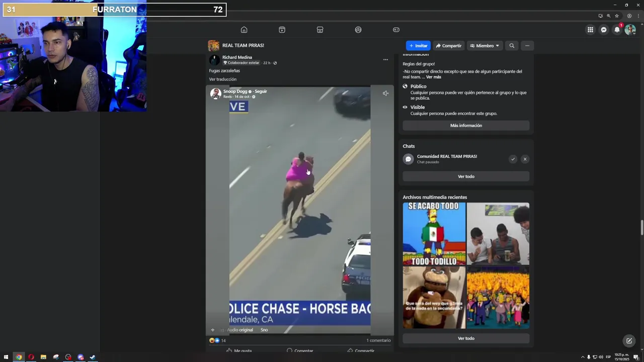Click the Compartir group button

449,46
